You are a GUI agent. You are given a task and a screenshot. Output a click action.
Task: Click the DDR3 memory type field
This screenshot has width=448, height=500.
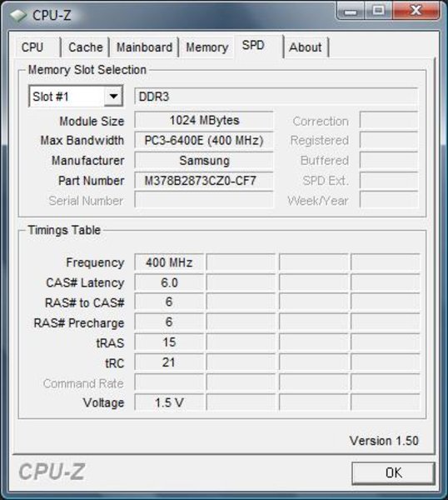276,97
